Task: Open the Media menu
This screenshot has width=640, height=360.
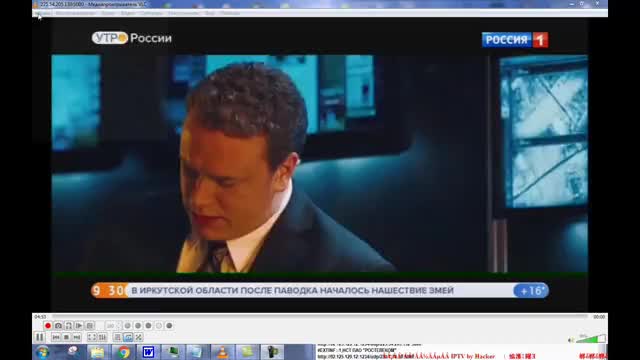Action: tap(42, 13)
